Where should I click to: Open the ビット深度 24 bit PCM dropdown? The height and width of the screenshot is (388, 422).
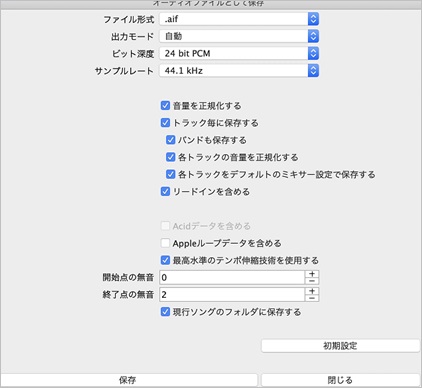coord(239,53)
